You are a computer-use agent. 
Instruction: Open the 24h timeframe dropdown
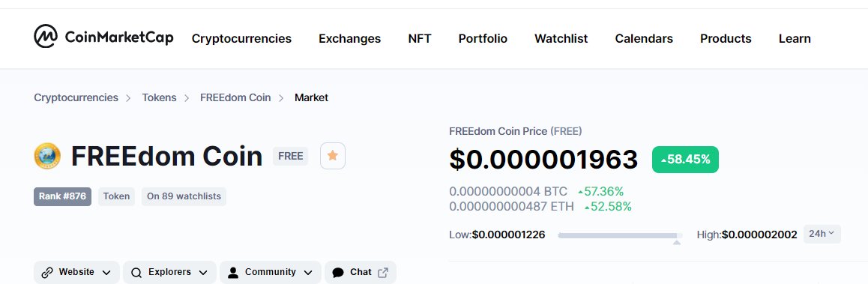pos(822,235)
